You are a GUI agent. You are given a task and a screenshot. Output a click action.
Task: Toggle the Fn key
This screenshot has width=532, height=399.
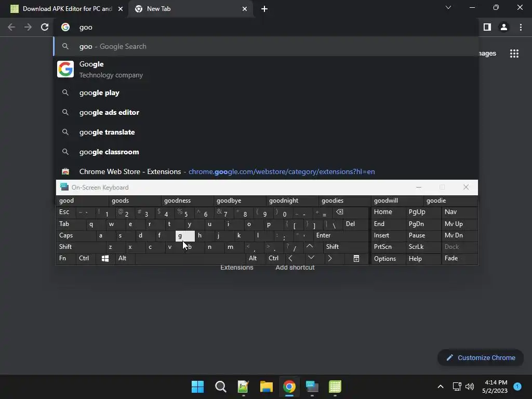[66, 259]
